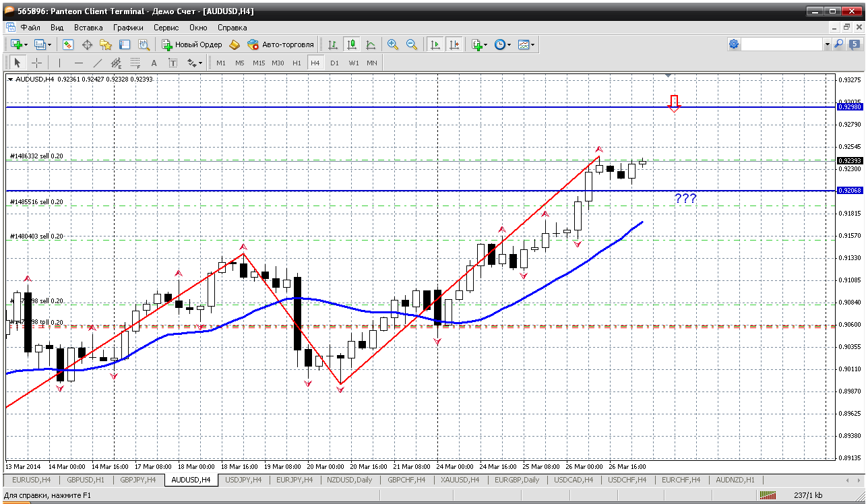
Task: Select the Cursor arrow tool
Action: [18, 63]
